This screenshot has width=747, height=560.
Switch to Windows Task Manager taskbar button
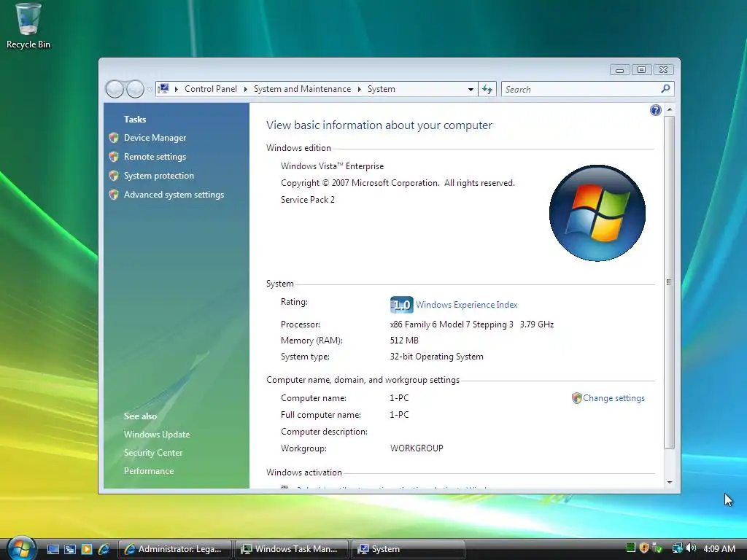pos(291,549)
